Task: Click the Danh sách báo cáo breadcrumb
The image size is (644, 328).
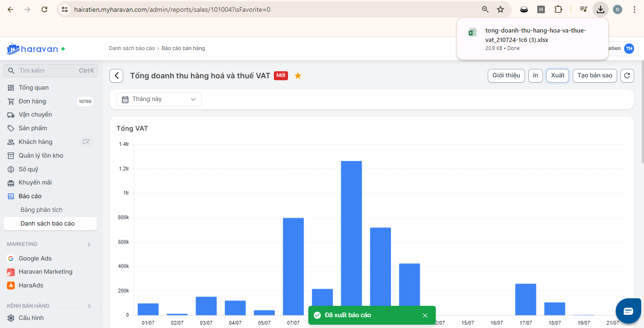Action: coord(132,49)
